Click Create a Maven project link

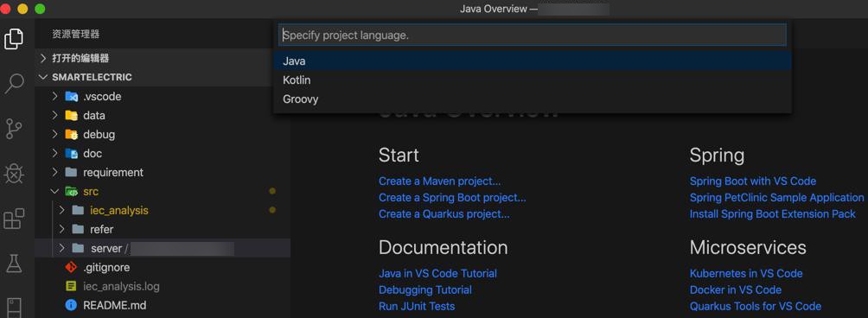(439, 181)
